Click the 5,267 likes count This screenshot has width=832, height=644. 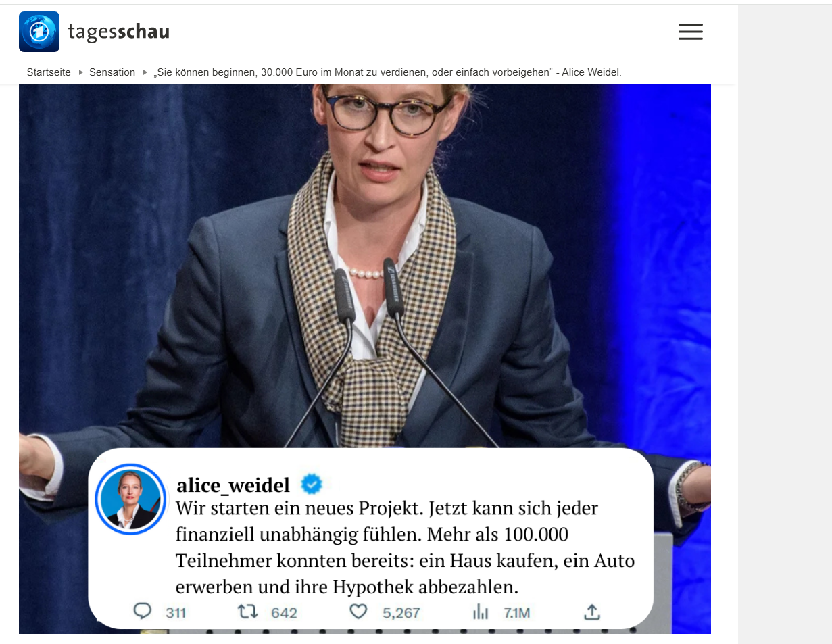401,613
